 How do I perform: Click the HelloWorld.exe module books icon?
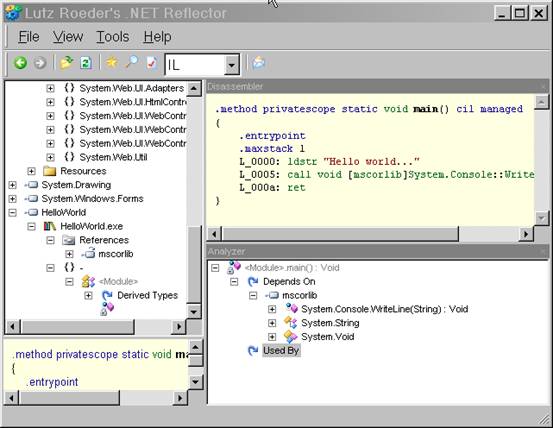(50, 226)
